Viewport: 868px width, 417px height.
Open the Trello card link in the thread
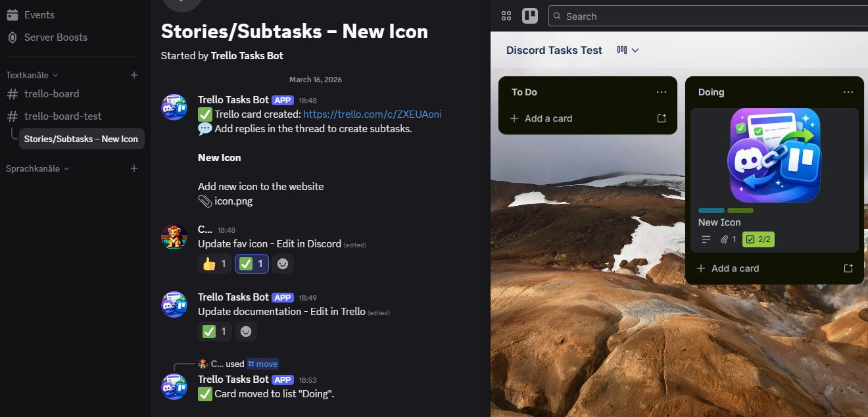tap(372, 114)
